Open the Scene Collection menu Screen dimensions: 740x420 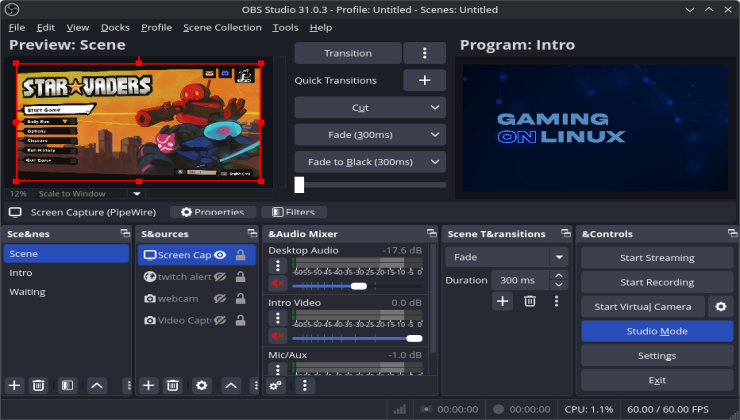(x=222, y=27)
